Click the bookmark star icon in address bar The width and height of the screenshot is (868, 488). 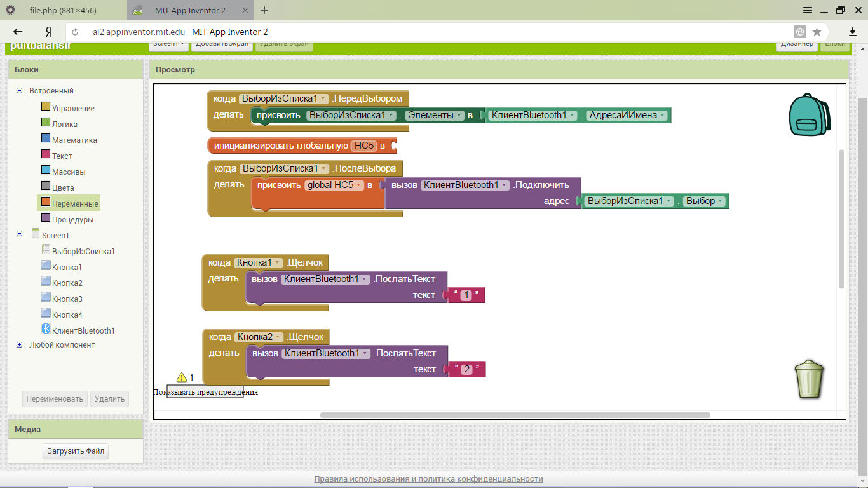click(x=817, y=32)
